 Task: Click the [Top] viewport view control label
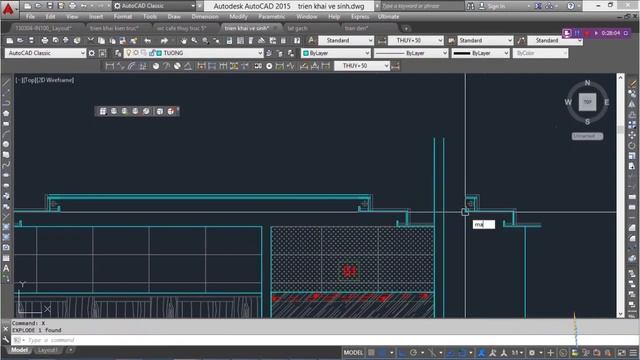pyautogui.click(x=30, y=80)
